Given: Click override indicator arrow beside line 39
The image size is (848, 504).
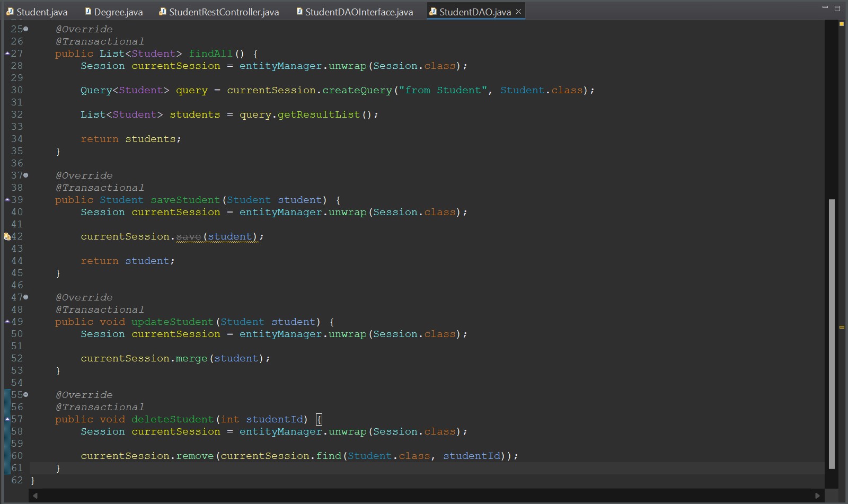Looking at the screenshot, I should [7, 200].
